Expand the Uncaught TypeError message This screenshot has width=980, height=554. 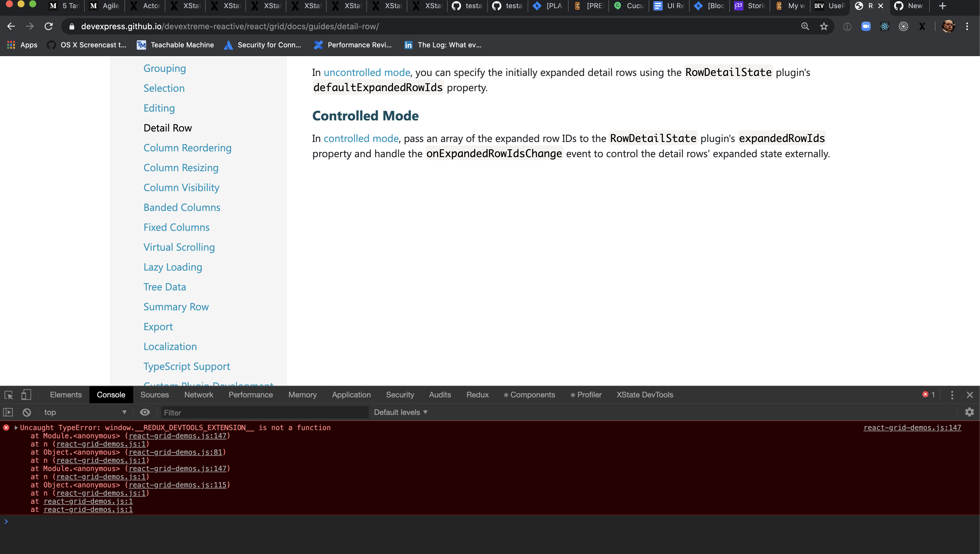tap(16, 428)
